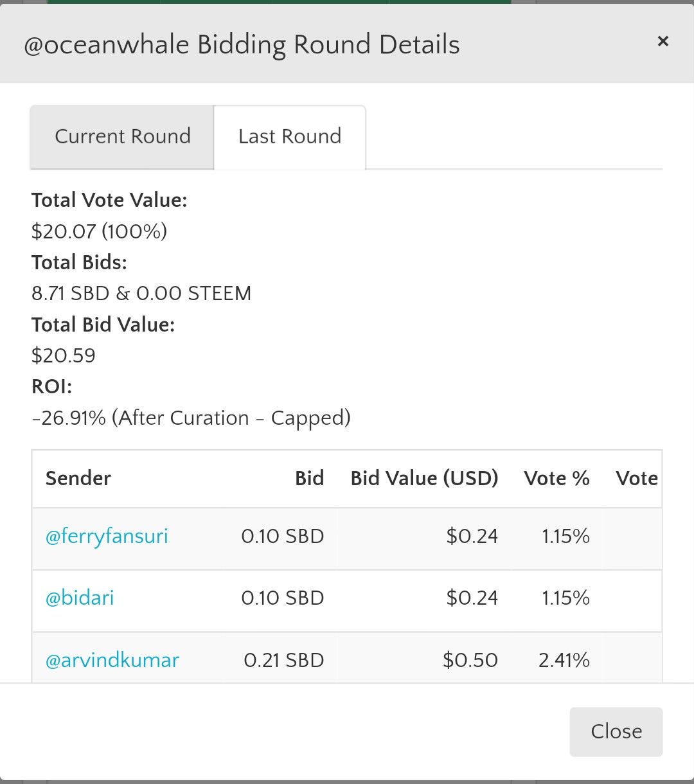The image size is (694, 784).
Task: Click the $0.50 bid value cell
Action: pos(470,660)
